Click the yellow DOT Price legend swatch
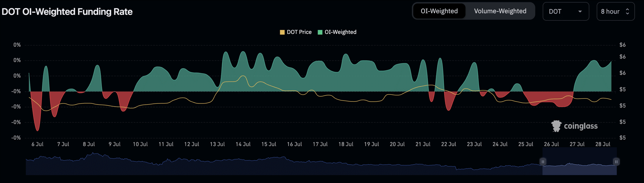Image resolution: width=644 pixels, height=183 pixels. (x=282, y=32)
